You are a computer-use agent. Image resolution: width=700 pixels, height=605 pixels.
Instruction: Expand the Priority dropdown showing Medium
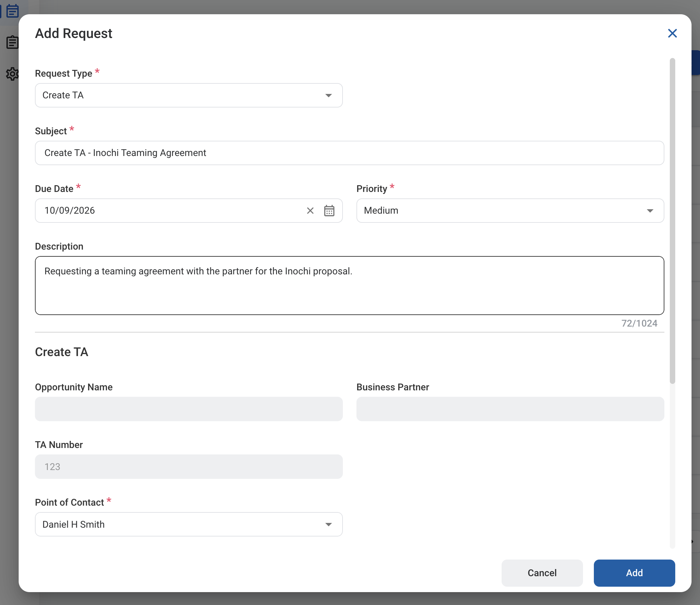[510, 211]
